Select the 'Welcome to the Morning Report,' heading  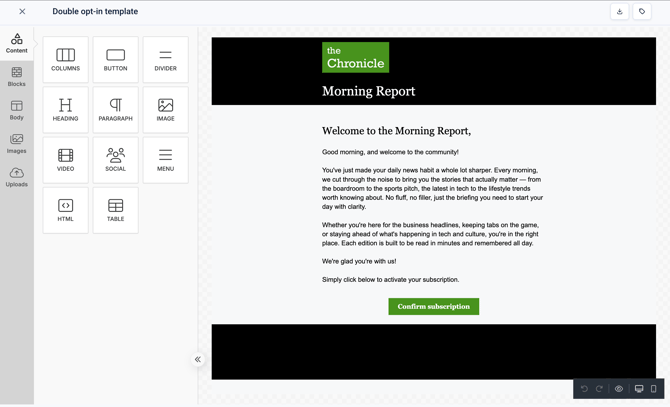(x=397, y=131)
